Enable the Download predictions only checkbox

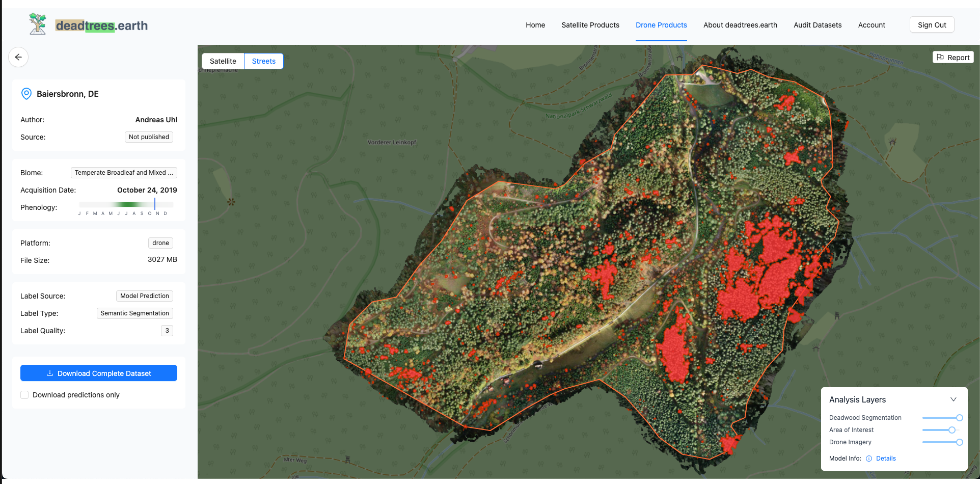coord(24,394)
